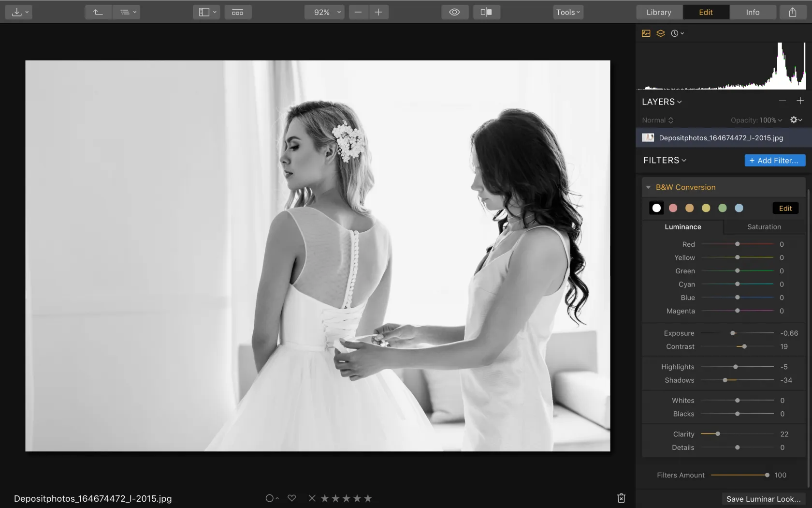The height and width of the screenshot is (508, 812).
Task: Toggle the before/after compare view icon
Action: 486,12
